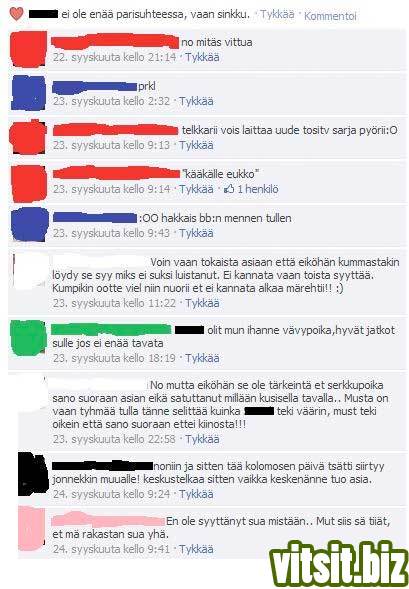
Task: Like the comment posted at 18:19
Action: tap(202, 358)
